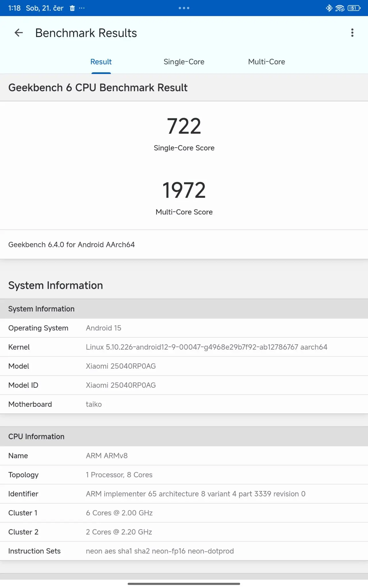The height and width of the screenshot is (588, 368).
Task: Tap the 1972 Multi-Core Score
Action: coord(184,190)
